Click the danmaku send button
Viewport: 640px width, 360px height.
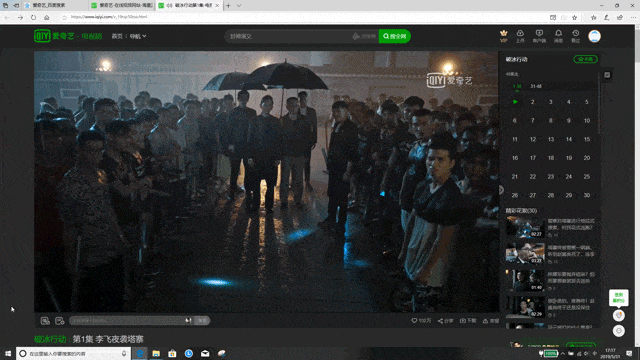[202, 321]
